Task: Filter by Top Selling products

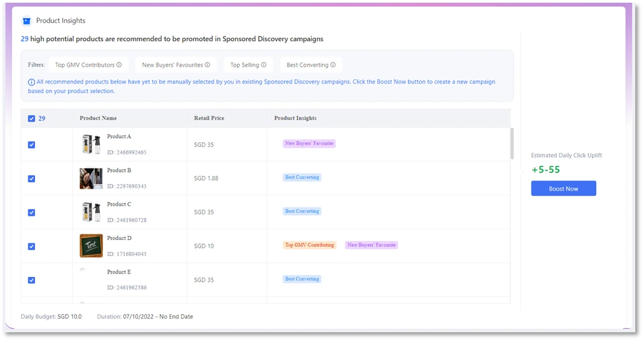Action: tap(245, 65)
